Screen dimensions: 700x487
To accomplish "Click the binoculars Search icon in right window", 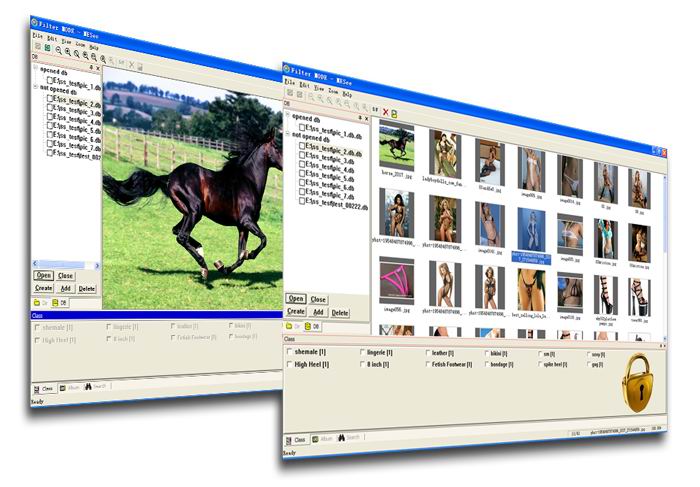I will (x=342, y=438).
